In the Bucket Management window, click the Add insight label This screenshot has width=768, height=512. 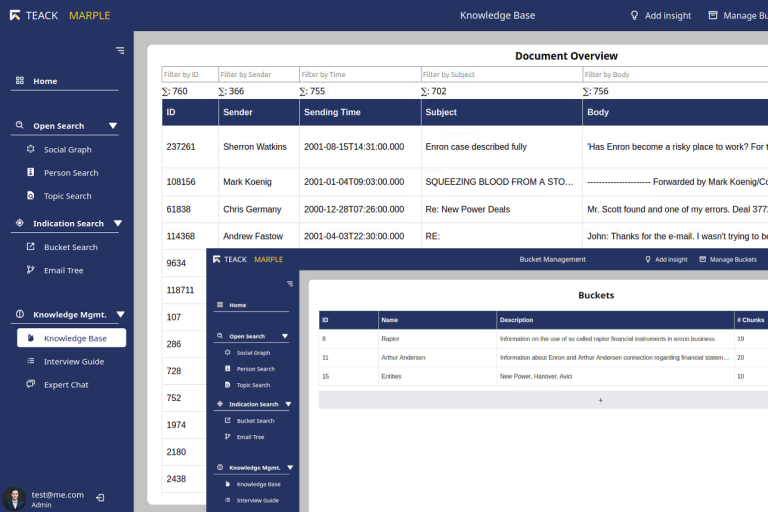671,259
